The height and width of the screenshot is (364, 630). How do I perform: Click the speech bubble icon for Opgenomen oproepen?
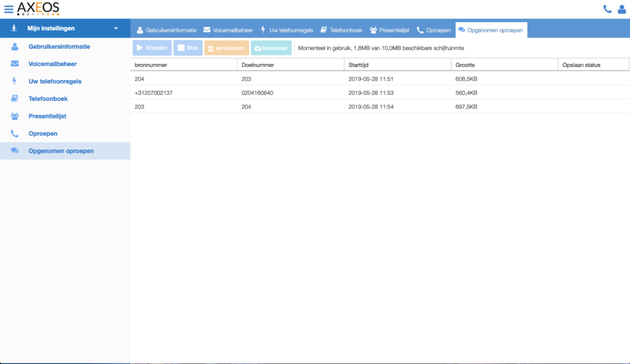click(x=14, y=151)
